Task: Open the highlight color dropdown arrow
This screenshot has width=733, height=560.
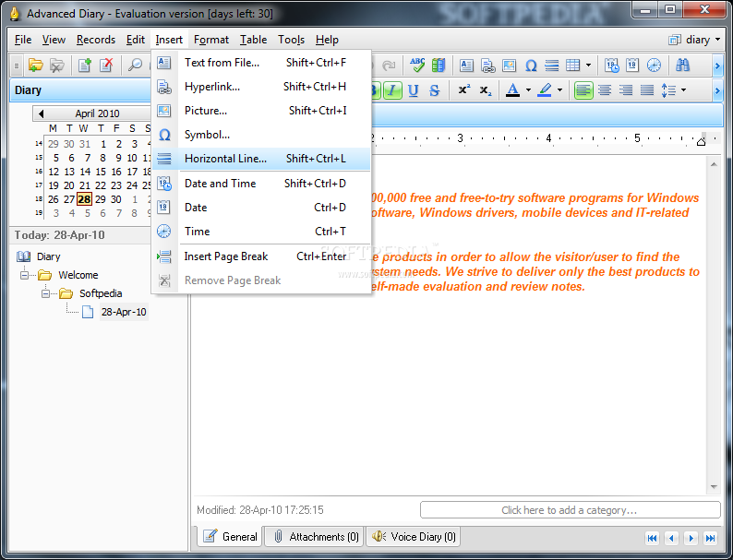Action: (x=559, y=90)
